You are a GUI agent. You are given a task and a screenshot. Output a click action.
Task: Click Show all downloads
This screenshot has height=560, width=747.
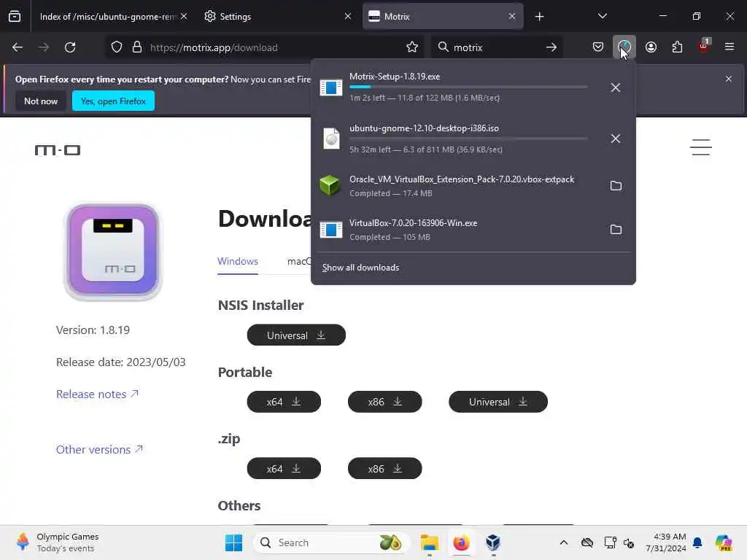pos(360,268)
